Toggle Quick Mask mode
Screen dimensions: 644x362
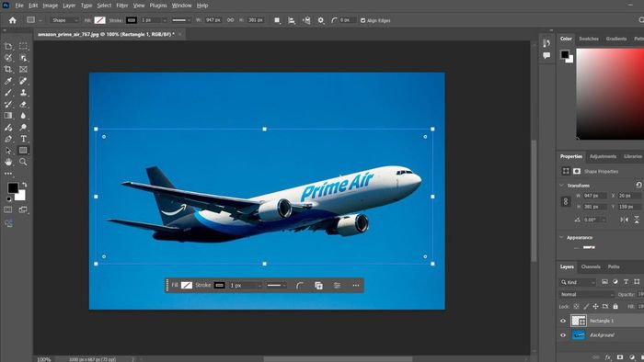pos(8,209)
